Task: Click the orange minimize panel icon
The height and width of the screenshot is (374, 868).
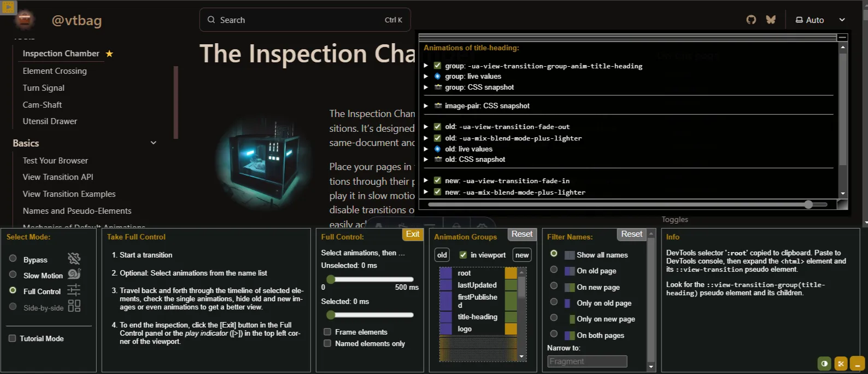Action: (858, 364)
